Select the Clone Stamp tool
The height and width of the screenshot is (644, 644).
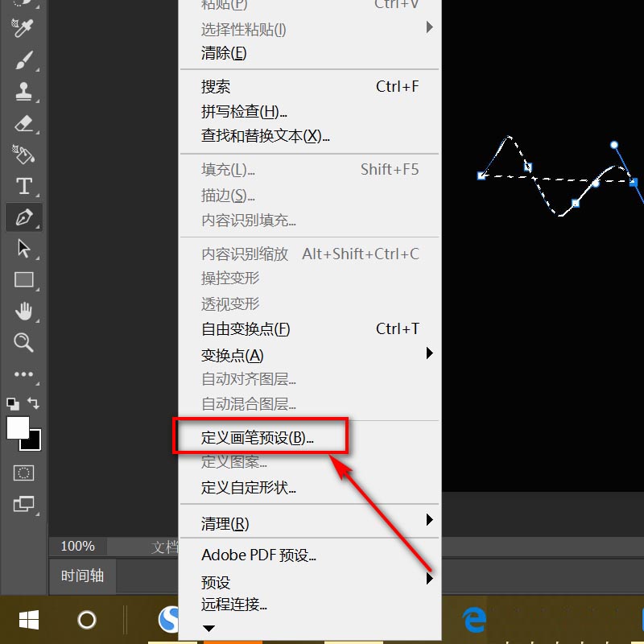23,92
